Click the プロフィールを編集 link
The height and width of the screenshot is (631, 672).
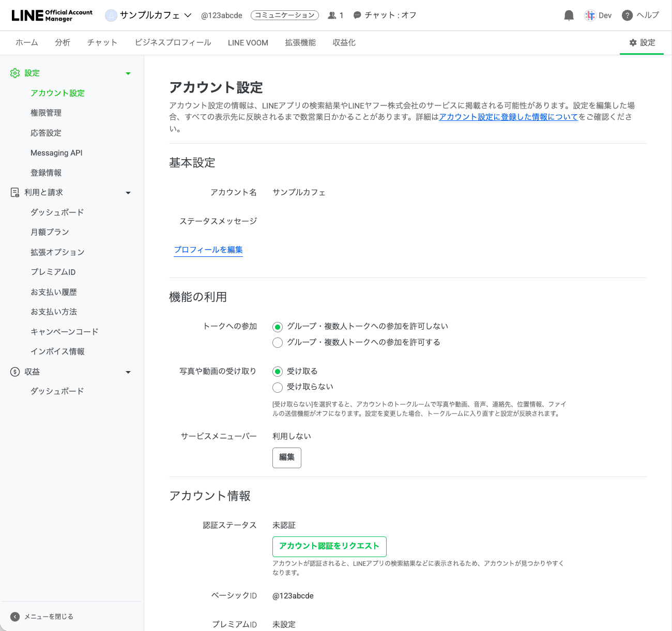tap(208, 250)
